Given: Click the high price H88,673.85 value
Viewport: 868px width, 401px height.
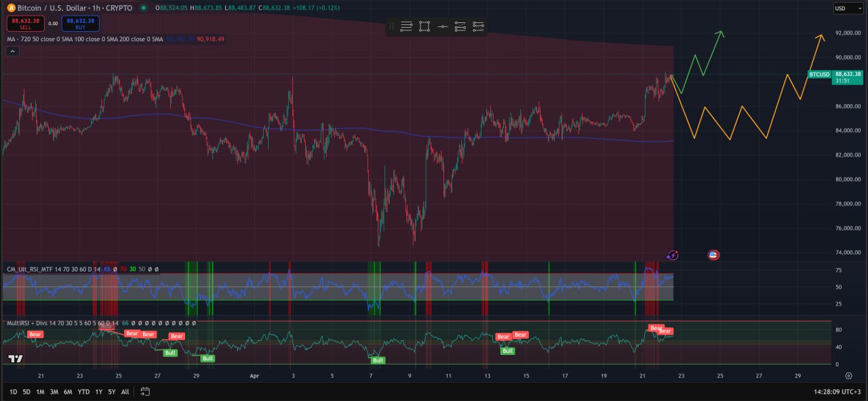Looking at the screenshot, I should [207, 8].
